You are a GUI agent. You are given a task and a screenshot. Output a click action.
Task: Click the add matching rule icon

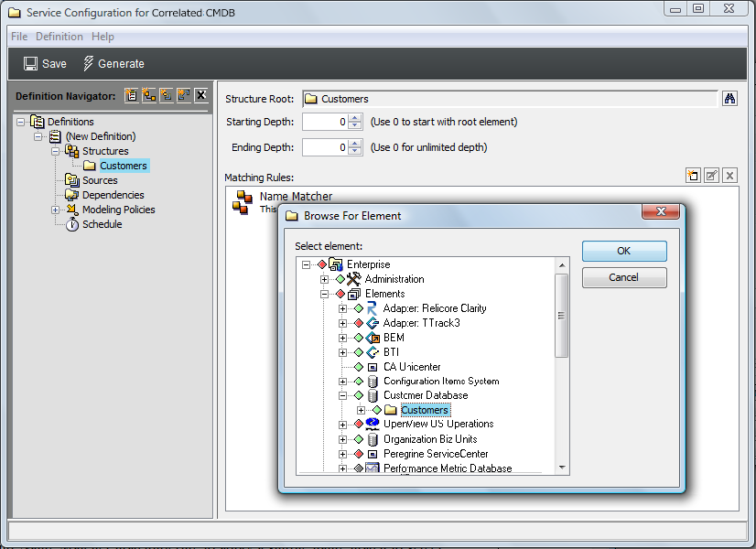(x=693, y=176)
